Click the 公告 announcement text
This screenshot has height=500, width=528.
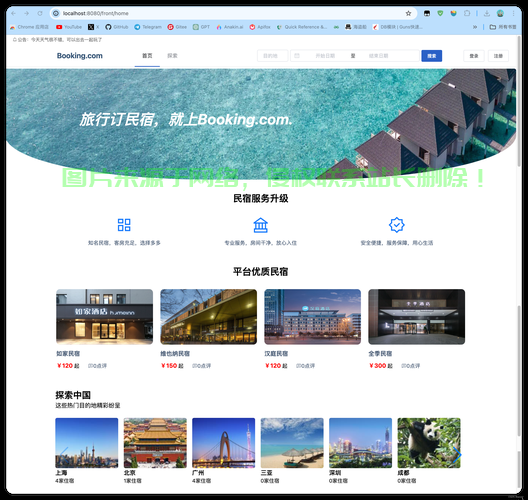pos(57,40)
